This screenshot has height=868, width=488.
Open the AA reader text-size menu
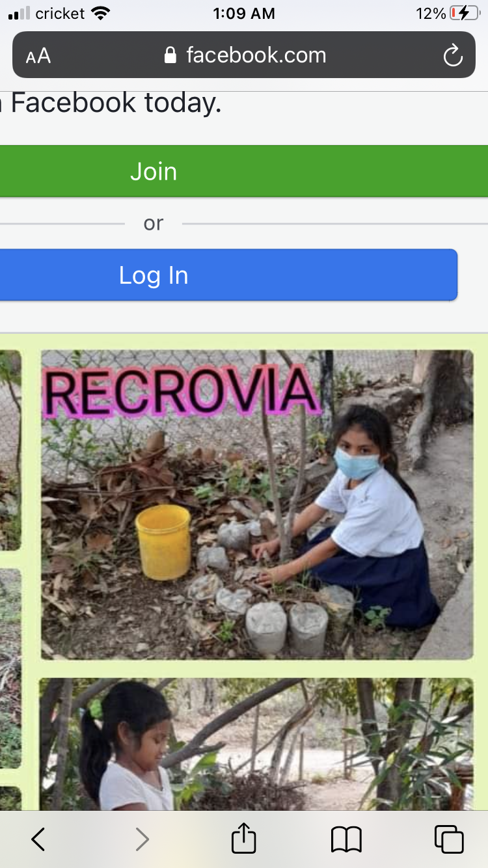click(x=38, y=56)
